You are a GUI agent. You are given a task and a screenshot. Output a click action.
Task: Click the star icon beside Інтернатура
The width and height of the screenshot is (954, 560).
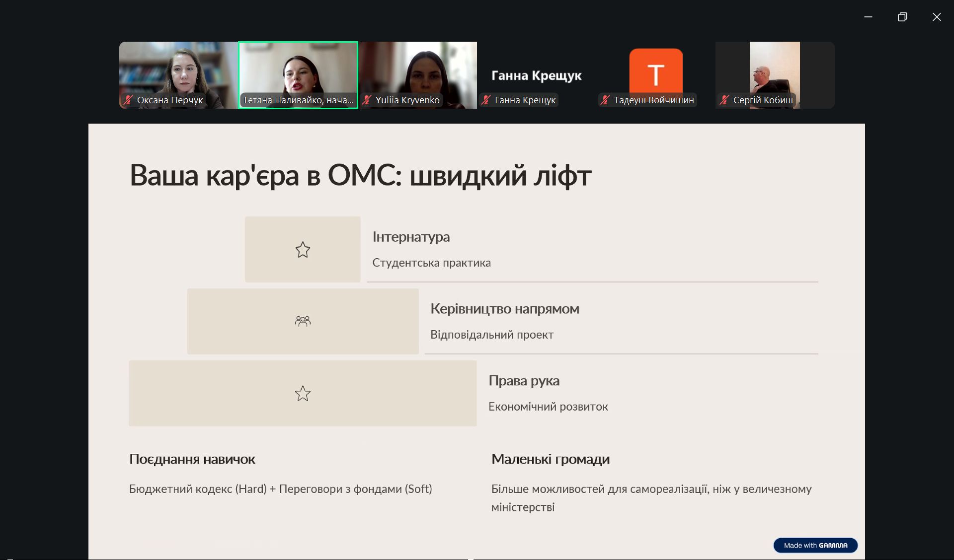(x=303, y=249)
